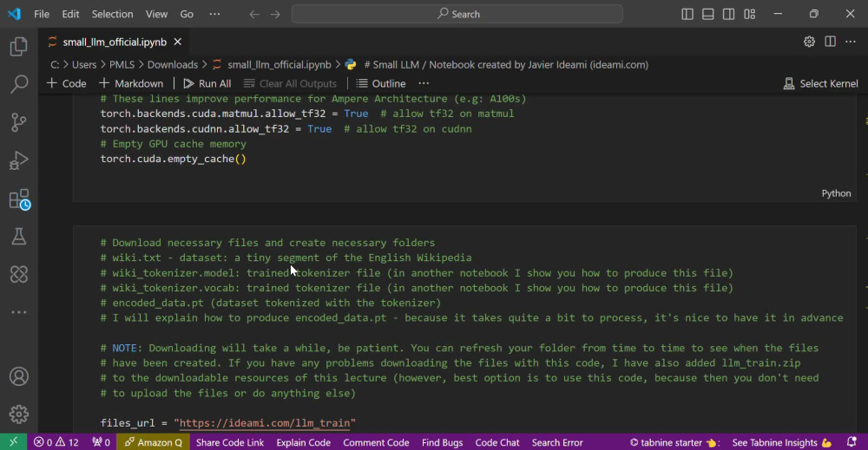Viewport: 868px width, 450px height.
Task: Click the VS Code logo icon
Action: pyautogui.click(x=14, y=14)
